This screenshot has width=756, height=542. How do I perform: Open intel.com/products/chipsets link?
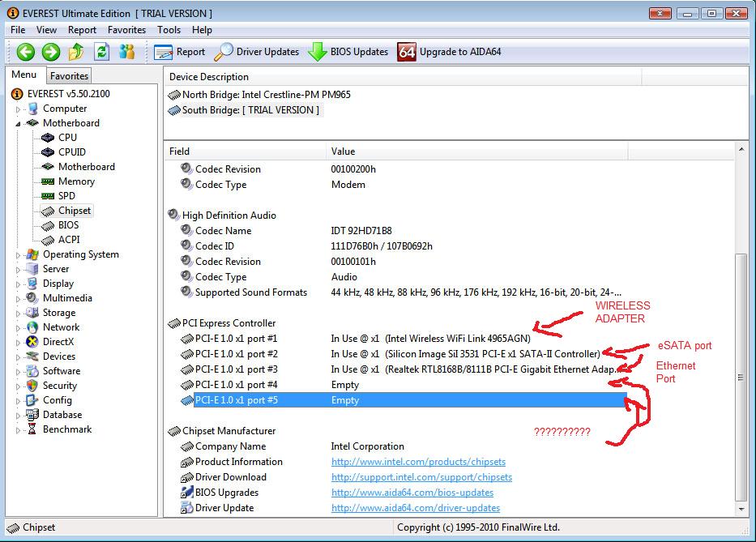click(x=418, y=462)
